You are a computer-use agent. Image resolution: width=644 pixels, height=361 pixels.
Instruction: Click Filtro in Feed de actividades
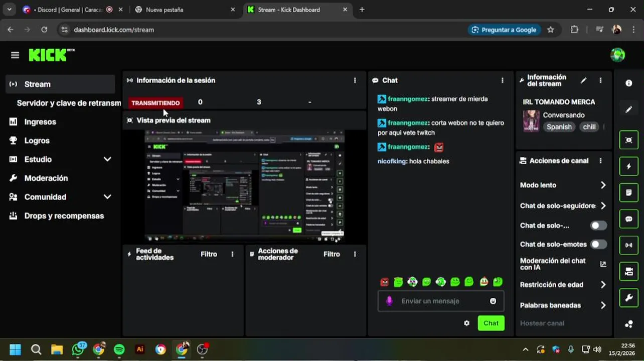pyautogui.click(x=209, y=254)
